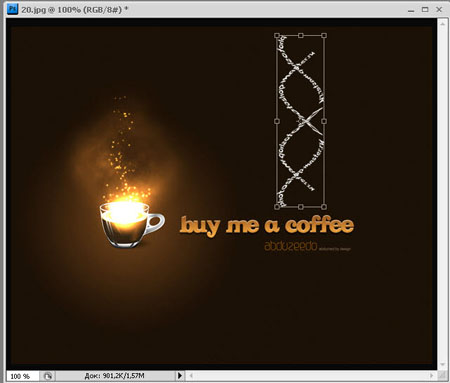Click the glowing coffee cup on canvas
The height and width of the screenshot is (383, 450).
pyautogui.click(x=132, y=224)
